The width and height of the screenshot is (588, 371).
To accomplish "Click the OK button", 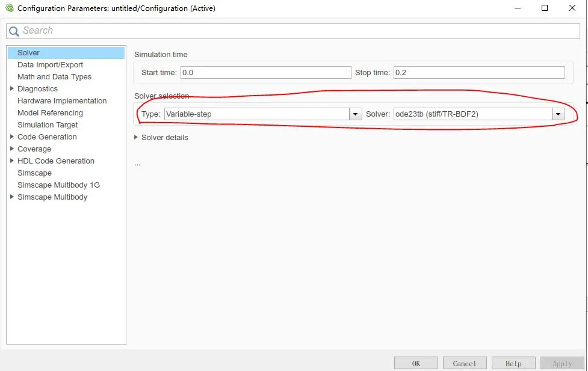I will tap(416, 364).
